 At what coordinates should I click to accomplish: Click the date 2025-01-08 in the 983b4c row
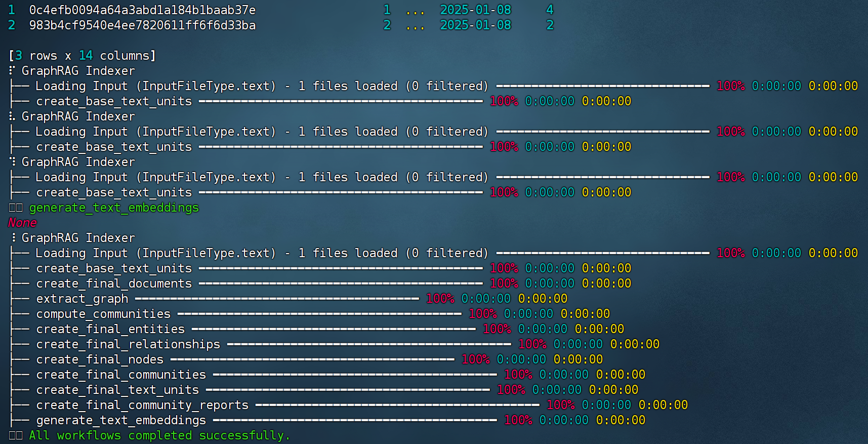475,25
